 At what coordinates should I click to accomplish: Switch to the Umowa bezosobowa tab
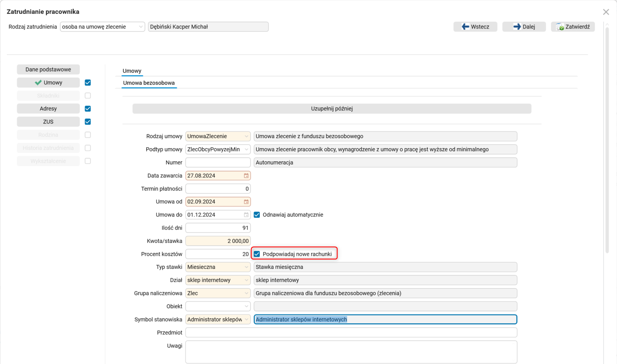click(149, 83)
